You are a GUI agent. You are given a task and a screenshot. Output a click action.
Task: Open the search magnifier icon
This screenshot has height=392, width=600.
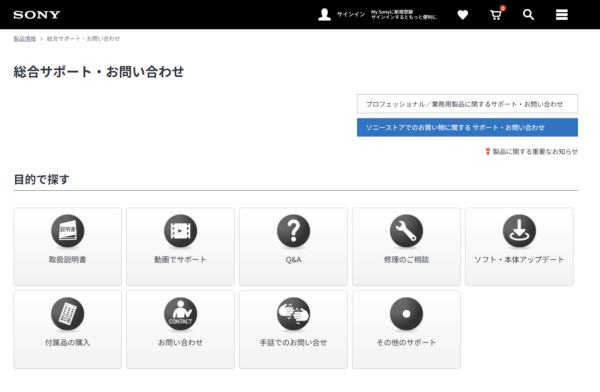click(x=528, y=15)
